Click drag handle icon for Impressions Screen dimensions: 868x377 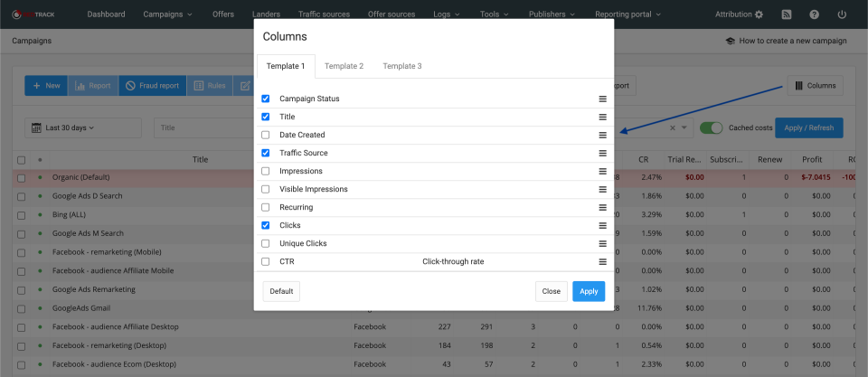[602, 171]
